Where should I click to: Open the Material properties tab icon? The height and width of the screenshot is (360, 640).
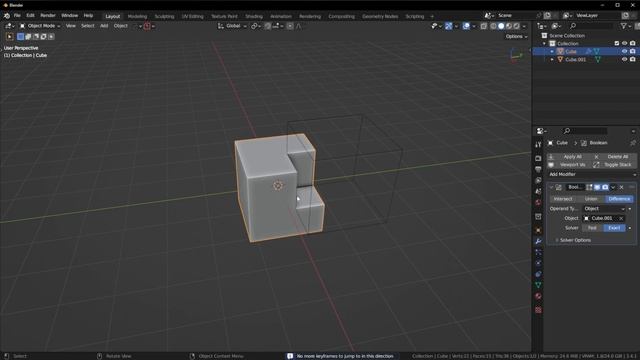tap(538, 296)
